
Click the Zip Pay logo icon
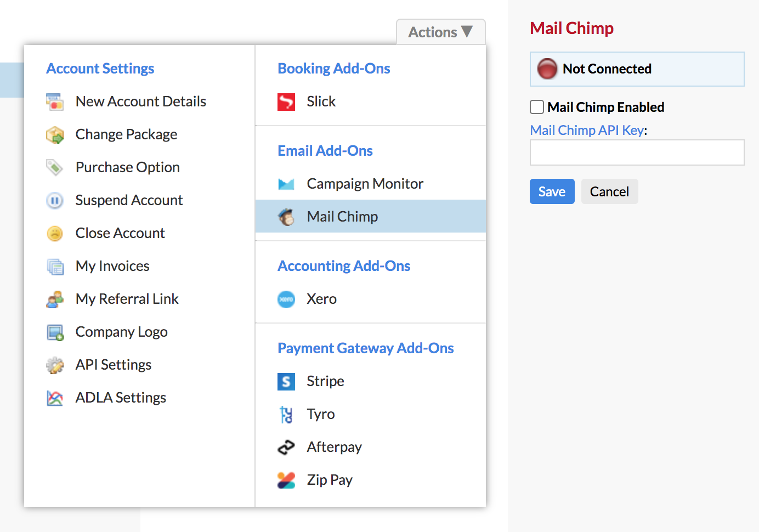point(286,480)
